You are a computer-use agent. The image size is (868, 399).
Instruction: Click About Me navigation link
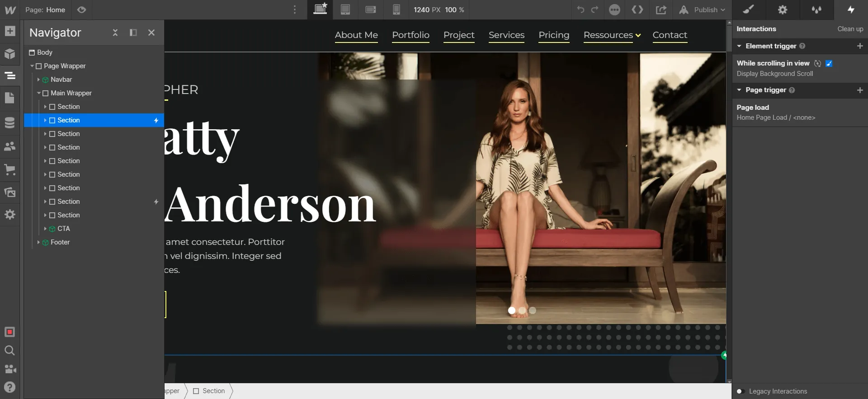[x=356, y=35]
